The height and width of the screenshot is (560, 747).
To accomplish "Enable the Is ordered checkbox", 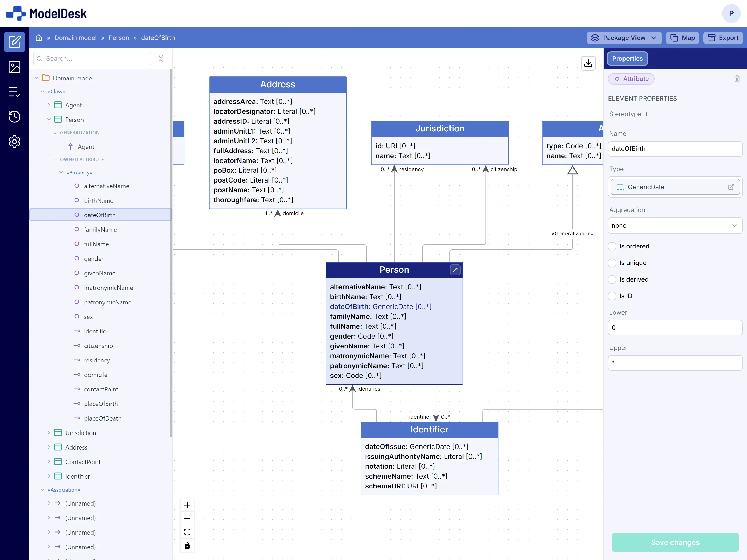I will (x=612, y=246).
